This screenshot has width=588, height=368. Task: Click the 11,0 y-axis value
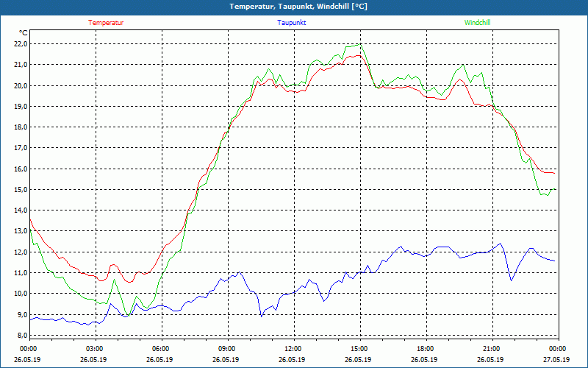coord(21,272)
